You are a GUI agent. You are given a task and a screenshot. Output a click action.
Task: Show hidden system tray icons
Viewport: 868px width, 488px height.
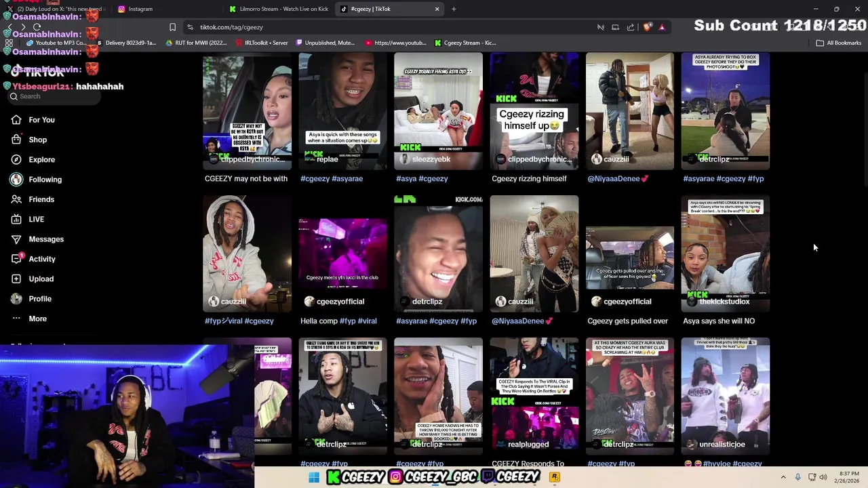pos(783,477)
